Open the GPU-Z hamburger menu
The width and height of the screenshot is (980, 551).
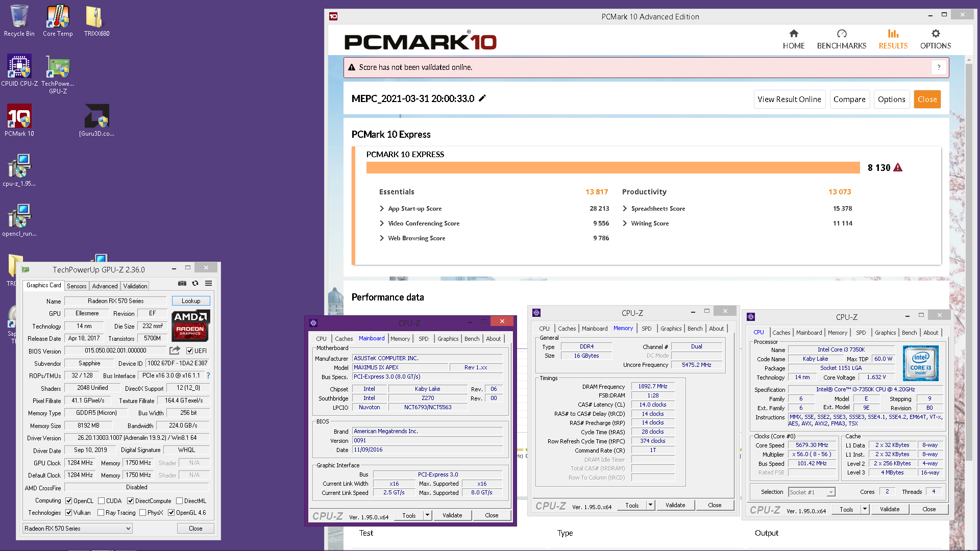tap(209, 283)
